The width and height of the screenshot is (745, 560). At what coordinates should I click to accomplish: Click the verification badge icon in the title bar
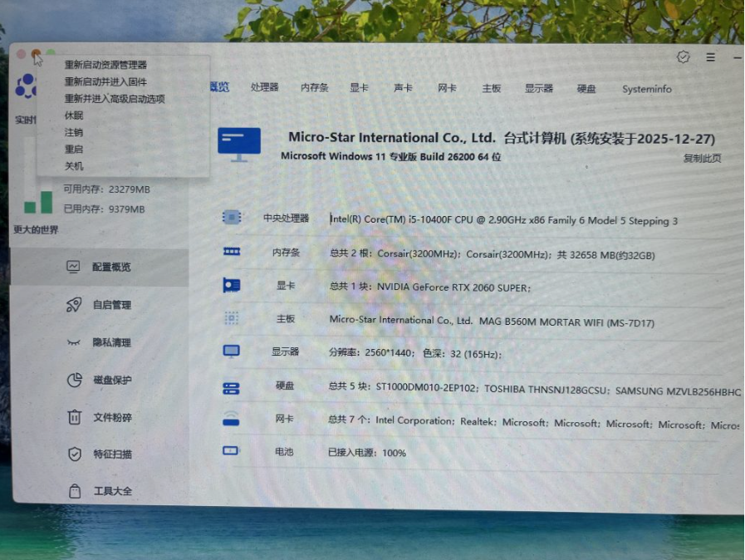click(683, 58)
